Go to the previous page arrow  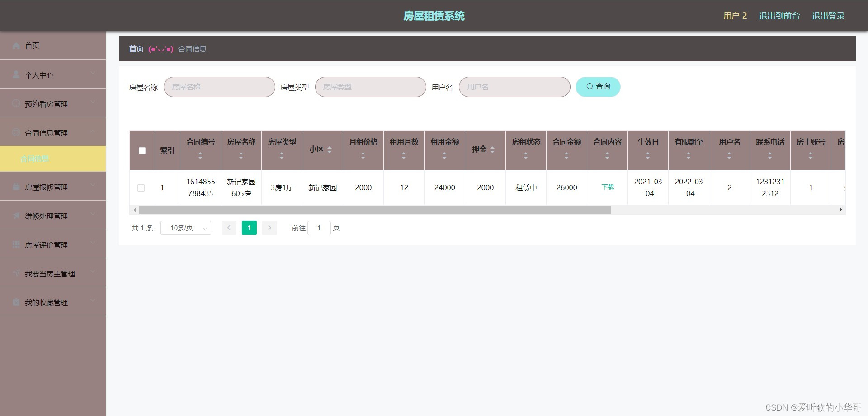point(229,228)
